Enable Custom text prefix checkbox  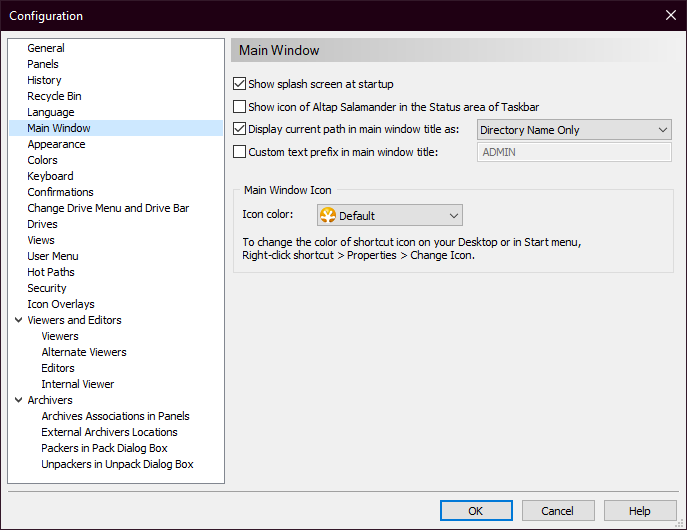coord(239,152)
